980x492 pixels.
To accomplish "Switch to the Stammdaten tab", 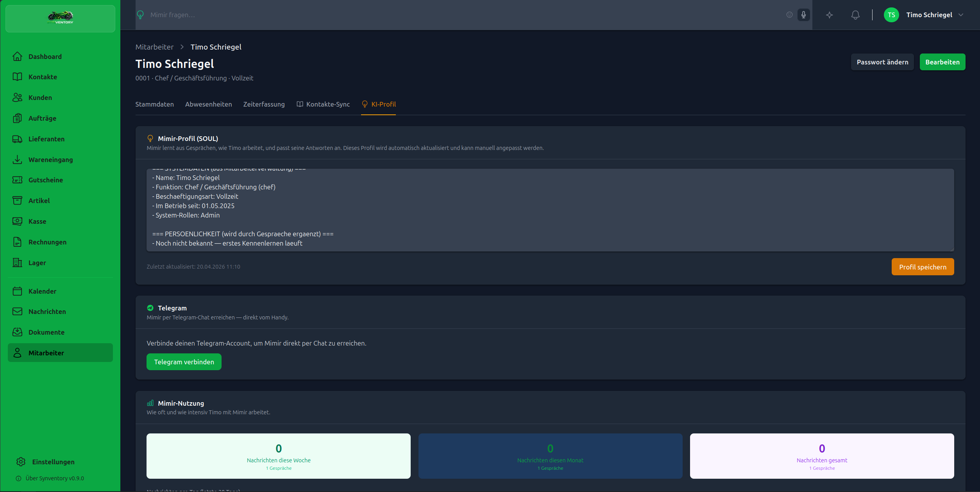I will coord(154,104).
